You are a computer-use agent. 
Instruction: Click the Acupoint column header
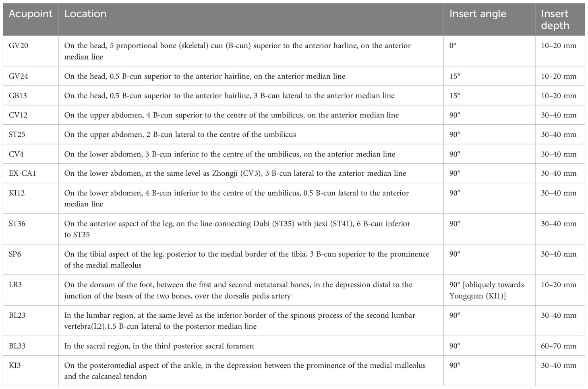click(31, 14)
